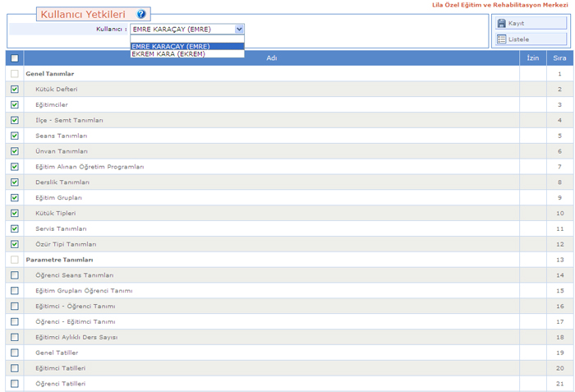Click the Adı column header
Screen dimensions: 575x392
click(271, 58)
